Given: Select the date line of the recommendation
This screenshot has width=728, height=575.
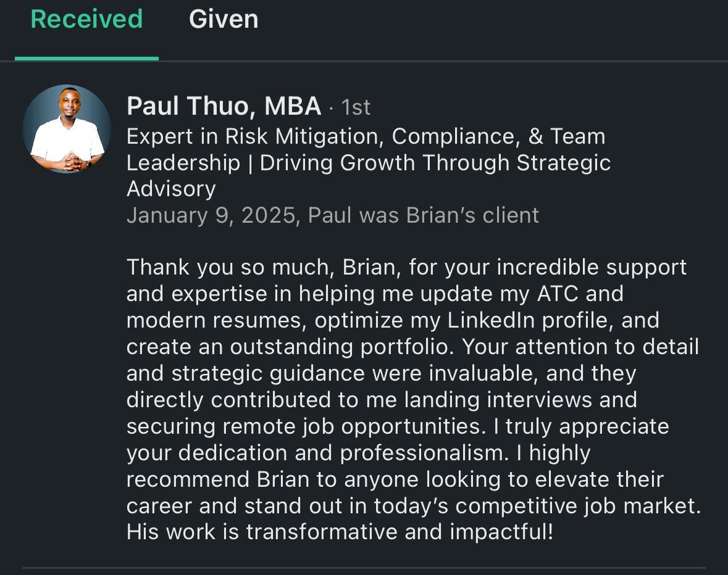Looking at the screenshot, I should click(x=332, y=215).
